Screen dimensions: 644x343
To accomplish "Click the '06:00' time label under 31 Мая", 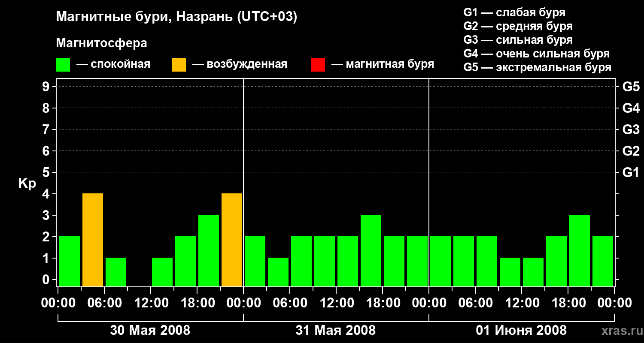I will [289, 303].
